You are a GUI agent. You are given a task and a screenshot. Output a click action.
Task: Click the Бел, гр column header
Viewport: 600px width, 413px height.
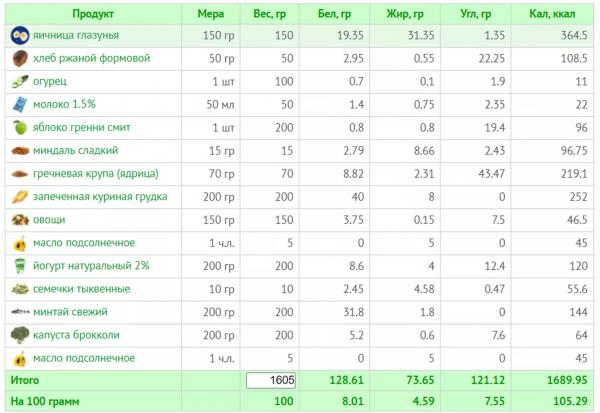coord(334,14)
